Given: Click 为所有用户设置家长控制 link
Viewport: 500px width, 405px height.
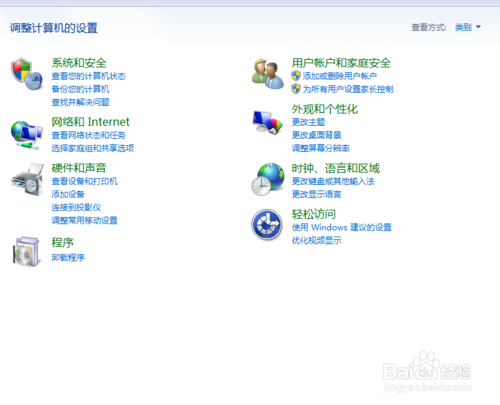Looking at the screenshot, I should coord(348,89).
